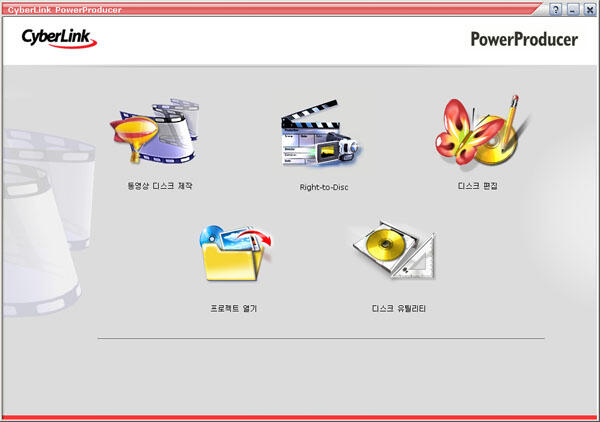Click the open project folder icon
The height and width of the screenshot is (422, 600).
(x=235, y=253)
